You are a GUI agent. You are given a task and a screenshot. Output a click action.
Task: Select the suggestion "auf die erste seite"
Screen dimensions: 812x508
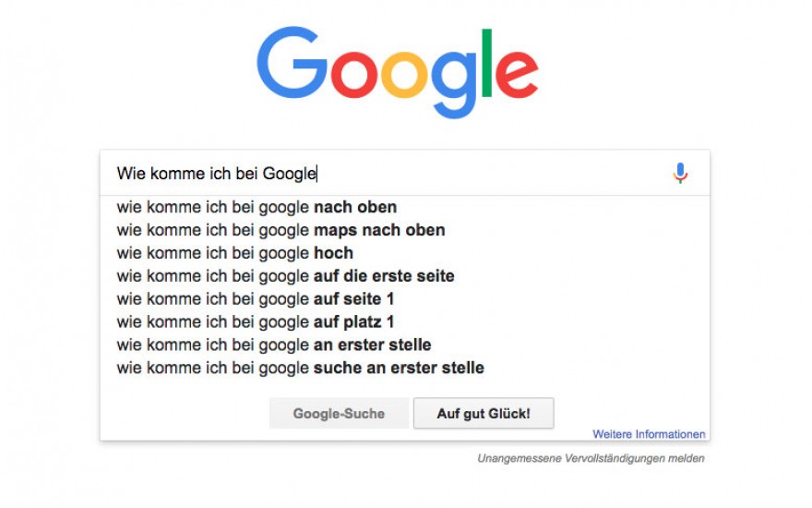pyautogui.click(x=285, y=276)
